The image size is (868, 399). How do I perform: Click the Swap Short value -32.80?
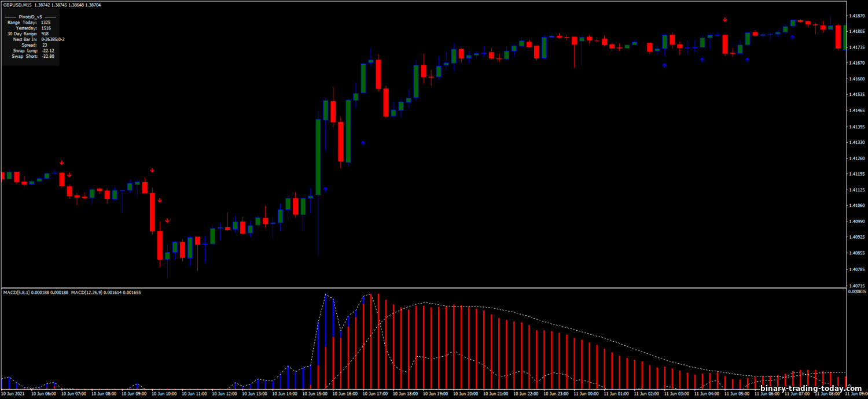tap(48, 56)
